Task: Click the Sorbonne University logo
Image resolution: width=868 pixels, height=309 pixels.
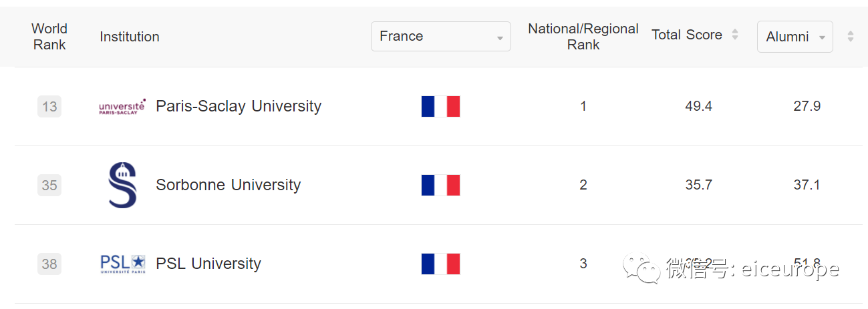Action: 122,185
